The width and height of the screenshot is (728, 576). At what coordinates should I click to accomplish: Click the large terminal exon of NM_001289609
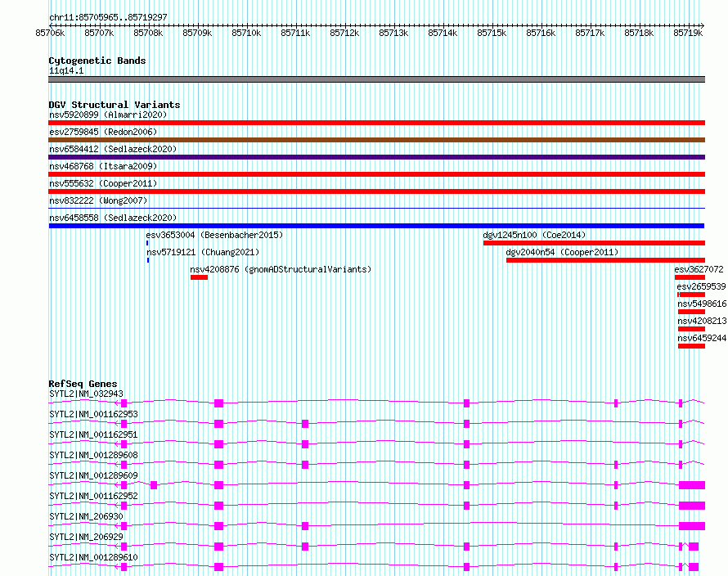pyautogui.click(x=692, y=485)
